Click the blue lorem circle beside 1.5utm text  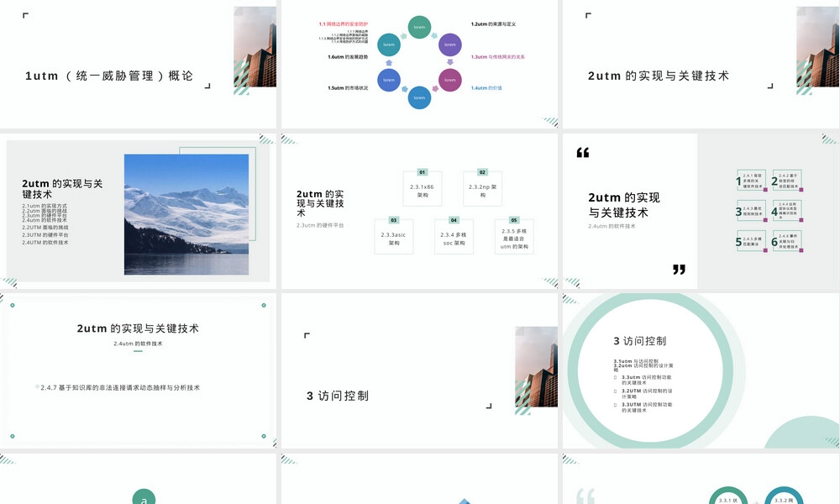[x=389, y=80]
